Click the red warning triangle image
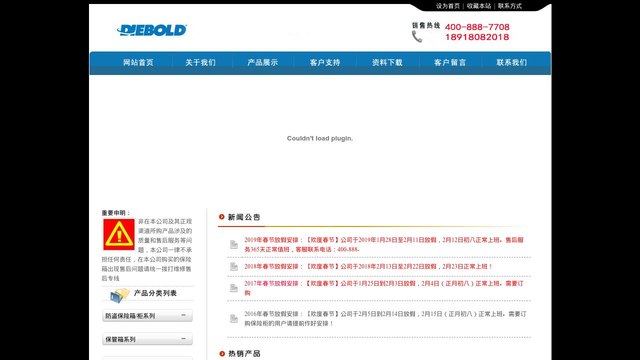640x360 pixels. pos(119,234)
